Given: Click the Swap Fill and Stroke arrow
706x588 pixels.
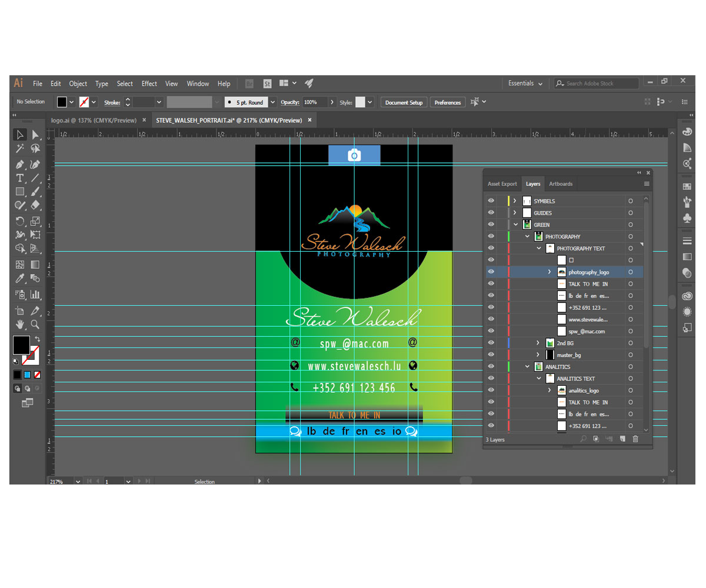Looking at the screenshot, I should (38, 339).
